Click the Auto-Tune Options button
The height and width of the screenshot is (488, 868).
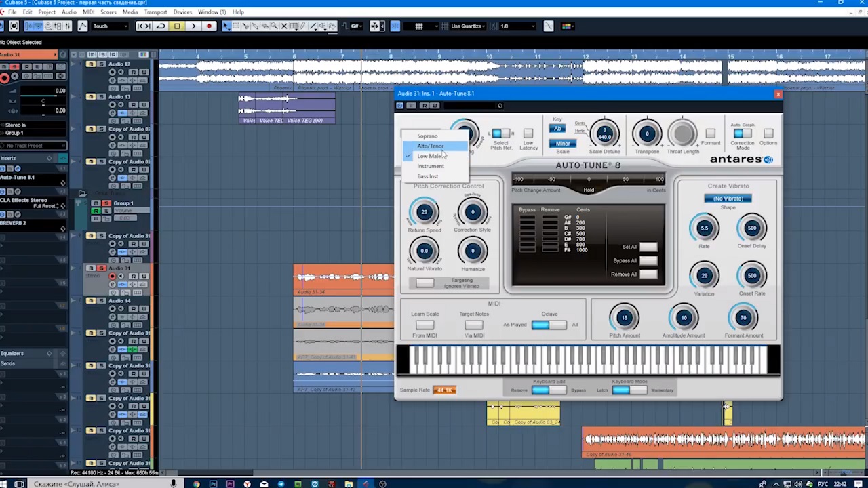pos(768,134)
